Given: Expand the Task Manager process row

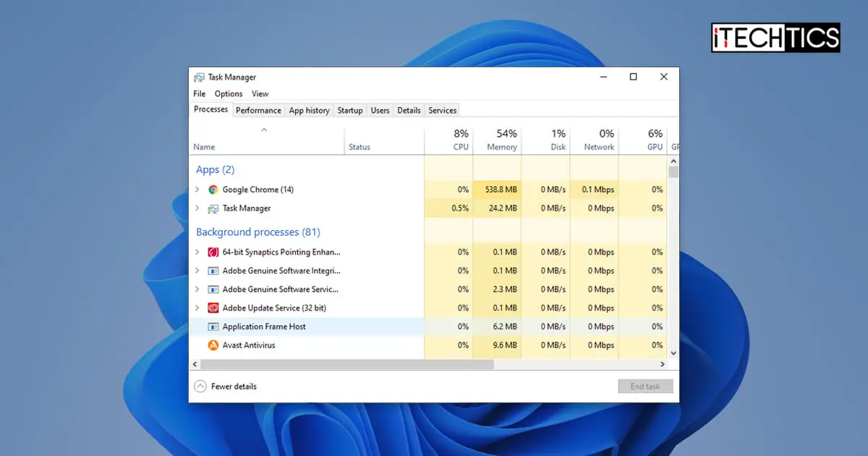Looking at the screenshot, I should click(x=197, y=208).
